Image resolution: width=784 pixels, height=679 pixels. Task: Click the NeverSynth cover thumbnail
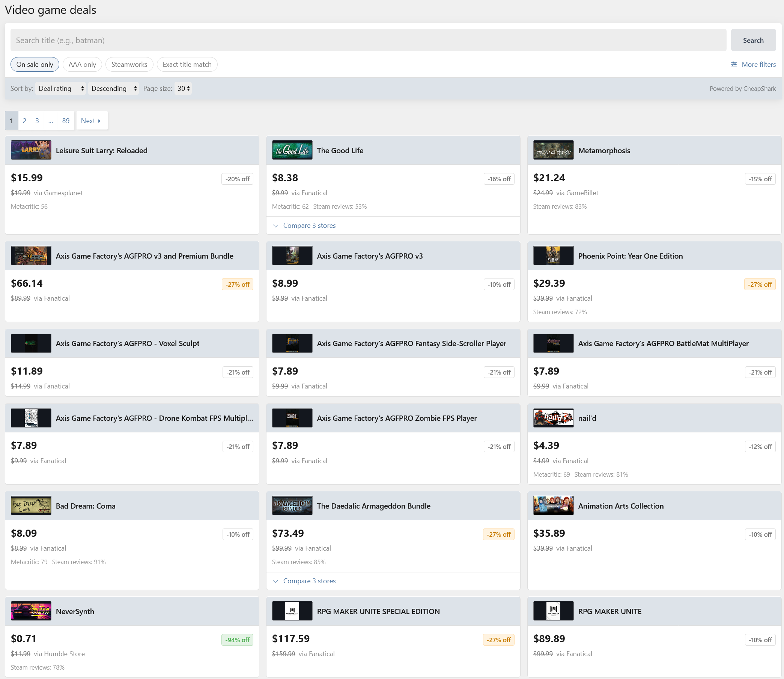coord(31,611)
